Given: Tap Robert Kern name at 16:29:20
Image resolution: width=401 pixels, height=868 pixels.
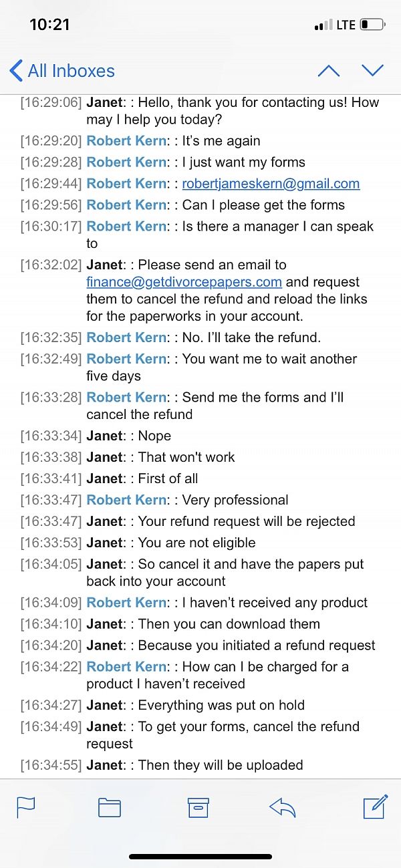Looking at the screenshot, I should [126, 141].
